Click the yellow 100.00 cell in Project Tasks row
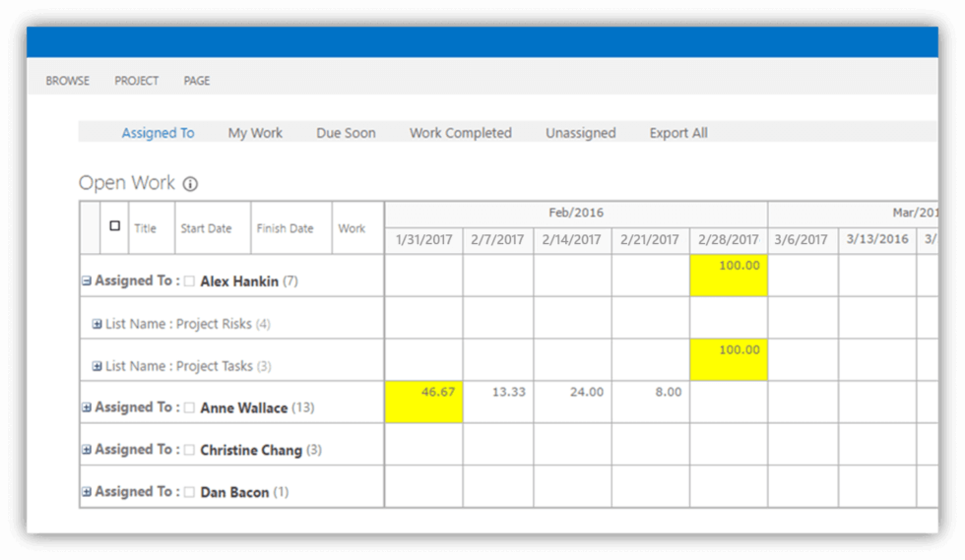 (x=729, y=360)
